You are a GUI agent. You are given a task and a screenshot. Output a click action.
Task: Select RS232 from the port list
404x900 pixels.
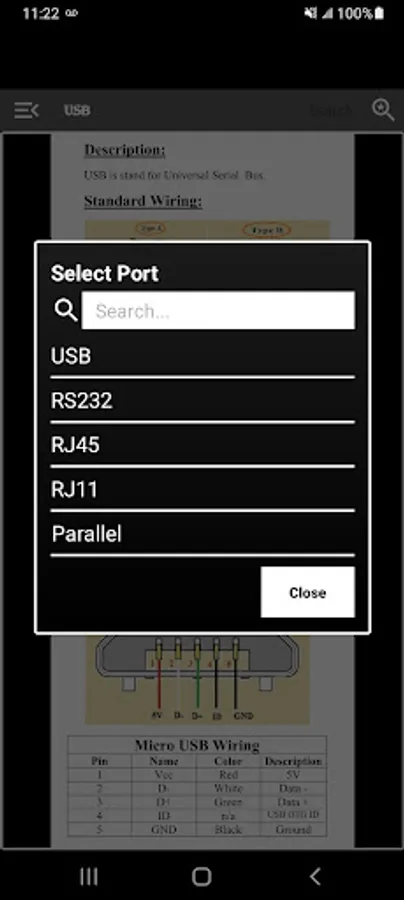[x=203, y=401]
